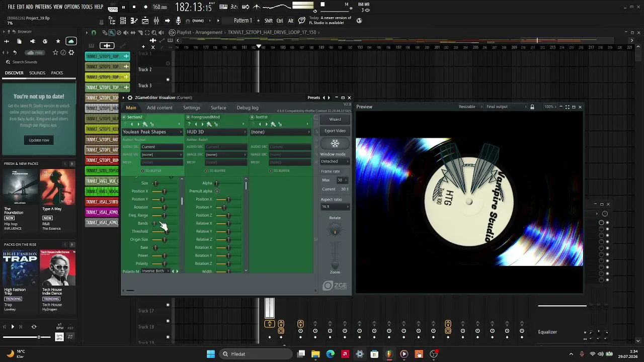Click the microphone recording icon in toolbar

178,21
